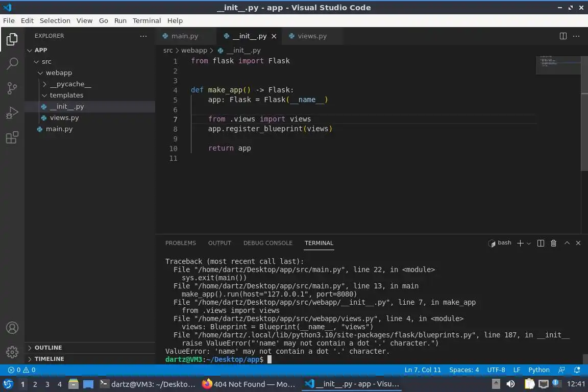588x392 pixels.
Task: Open the terminal launch profile dropdown arrow
Action: pyautogui.click(x=529, y=243)
